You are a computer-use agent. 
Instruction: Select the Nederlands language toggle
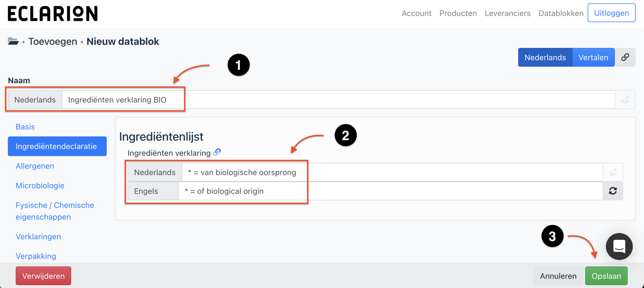click(545, 57)
